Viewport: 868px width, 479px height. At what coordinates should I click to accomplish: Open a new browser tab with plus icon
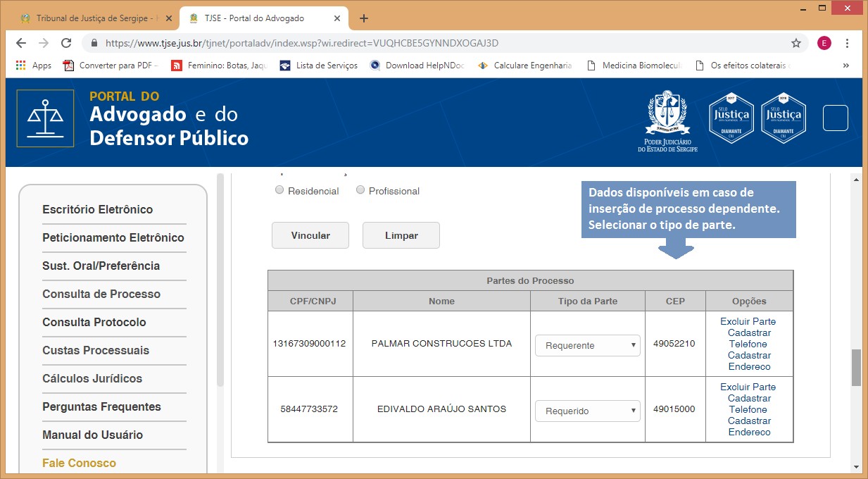point(364,18)
